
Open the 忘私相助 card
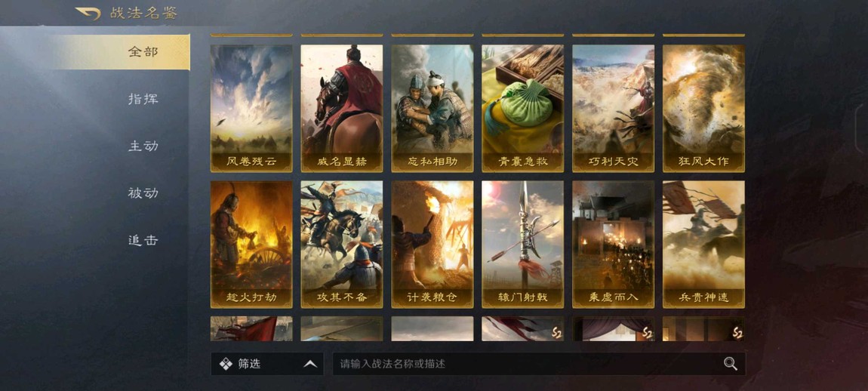(432, 109)
